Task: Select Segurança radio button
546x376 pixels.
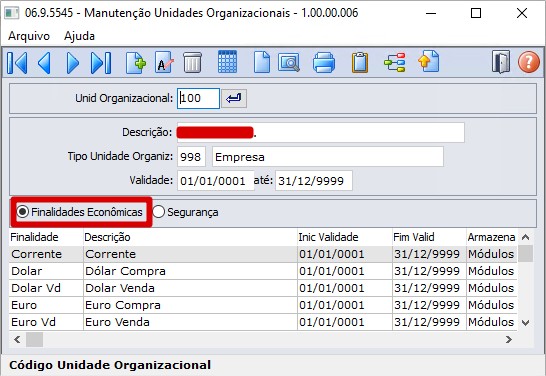Action: tap(158, 212)
